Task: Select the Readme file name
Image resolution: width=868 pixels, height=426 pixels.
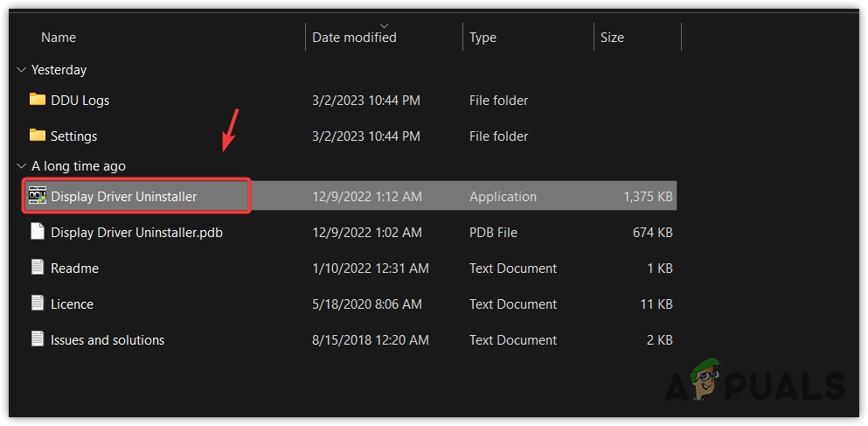Action: click(x=74, y=269)
